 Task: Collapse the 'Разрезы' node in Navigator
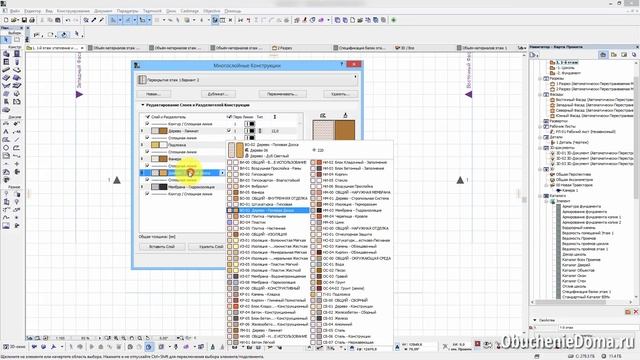tap(540, 78)
